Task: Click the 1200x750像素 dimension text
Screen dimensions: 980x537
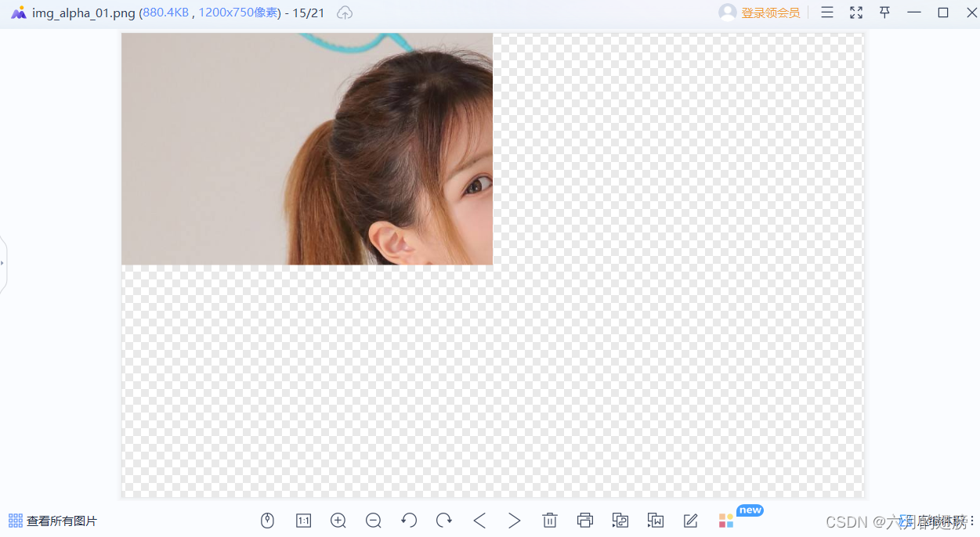Action: (x=240, y=13)
